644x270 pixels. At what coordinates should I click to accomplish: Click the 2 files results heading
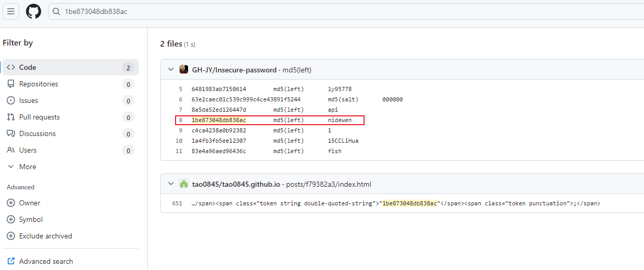[x=171, y=44]
